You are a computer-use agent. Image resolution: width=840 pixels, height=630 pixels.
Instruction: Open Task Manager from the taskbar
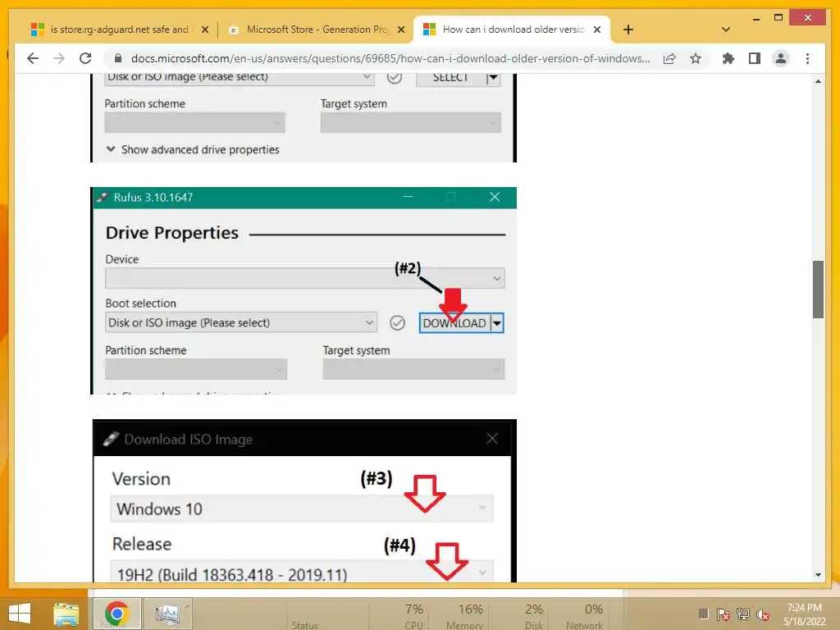tap(167, 614)
